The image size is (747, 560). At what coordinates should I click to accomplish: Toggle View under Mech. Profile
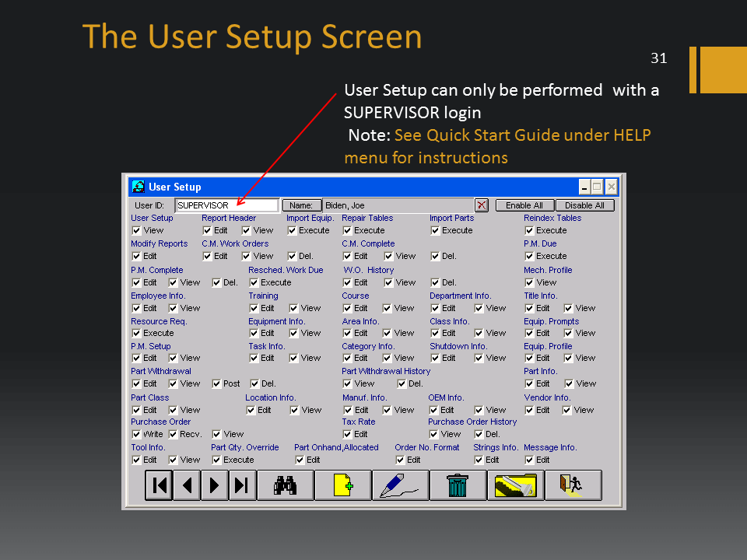pyautogui.click(x=529, y=282)
